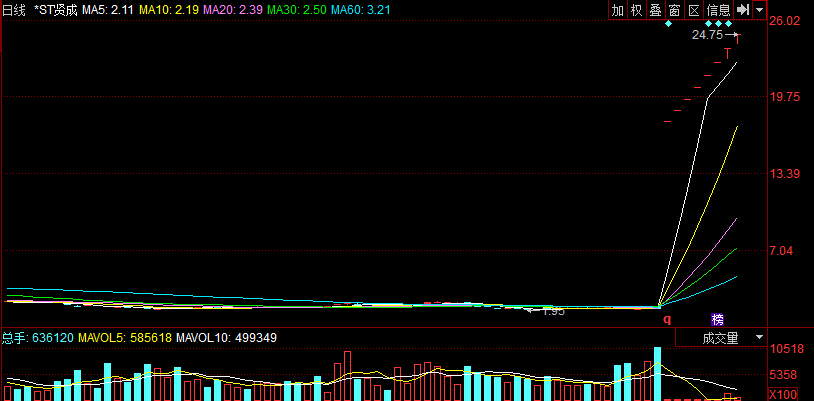Click the red q marker on chart
This screenshot has width=814, height=401.
click(x=667, y=319)
